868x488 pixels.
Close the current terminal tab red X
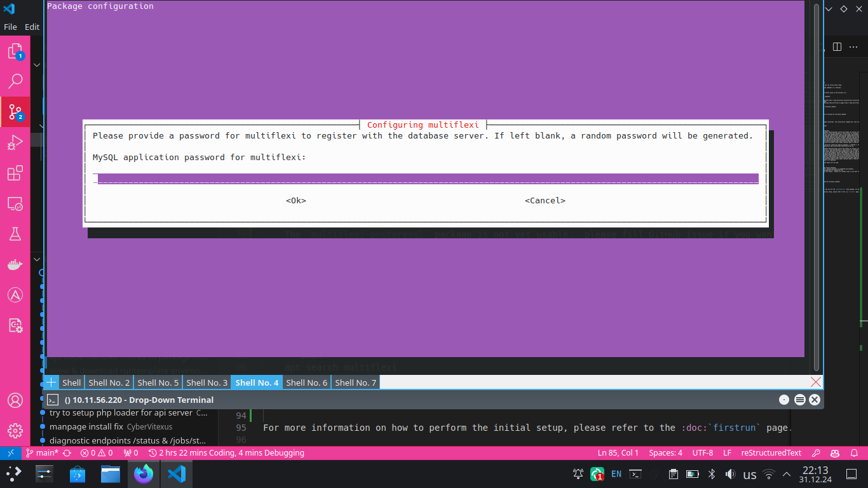tap(816, 382)
